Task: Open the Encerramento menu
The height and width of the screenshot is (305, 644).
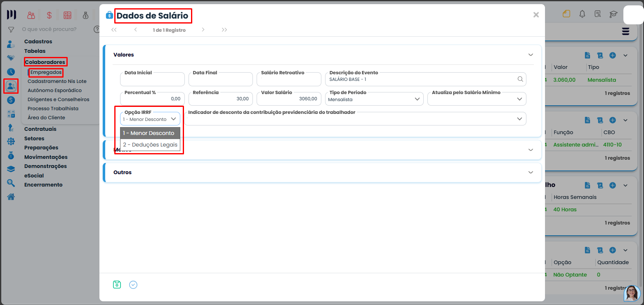Action: [x=43, y=184]
